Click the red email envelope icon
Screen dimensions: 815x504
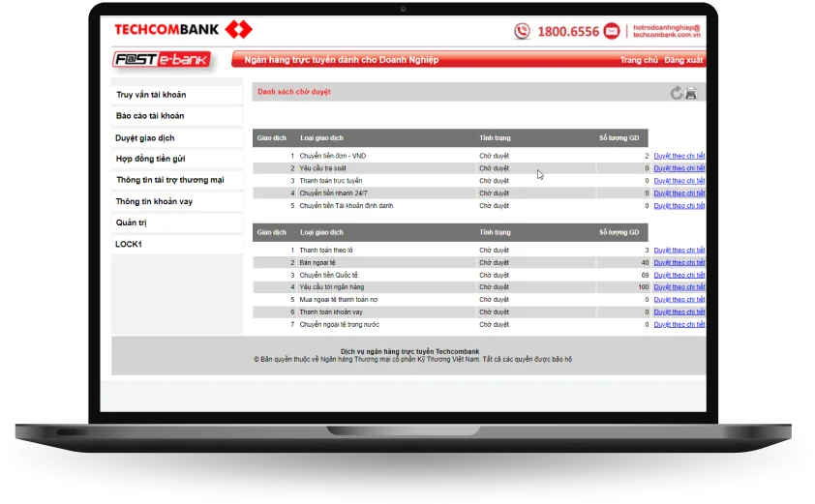612,31
